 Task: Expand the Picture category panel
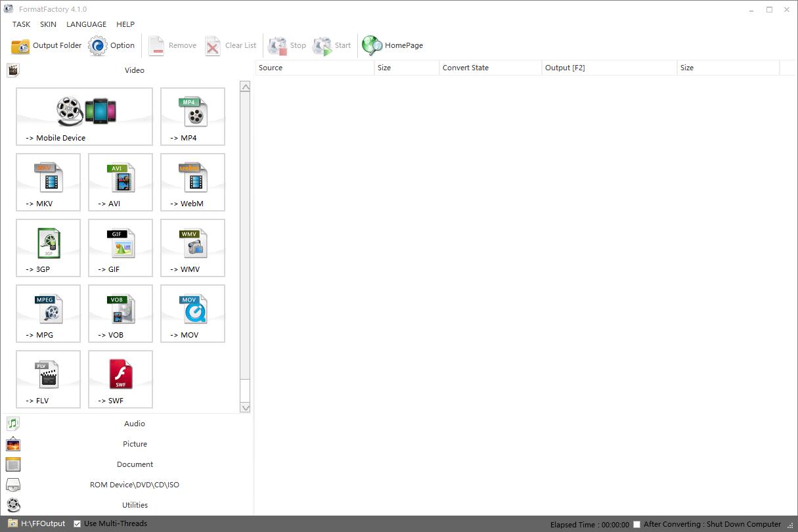[134, 444]
